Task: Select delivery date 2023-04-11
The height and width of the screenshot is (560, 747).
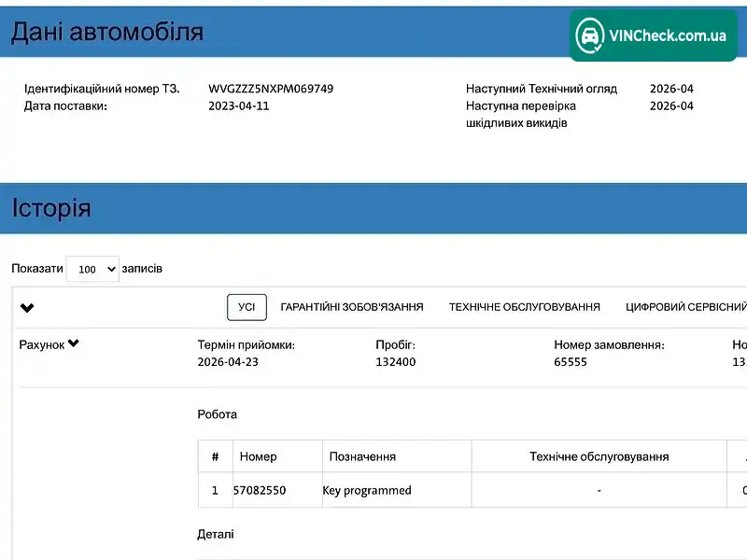Action: (239, 105)
